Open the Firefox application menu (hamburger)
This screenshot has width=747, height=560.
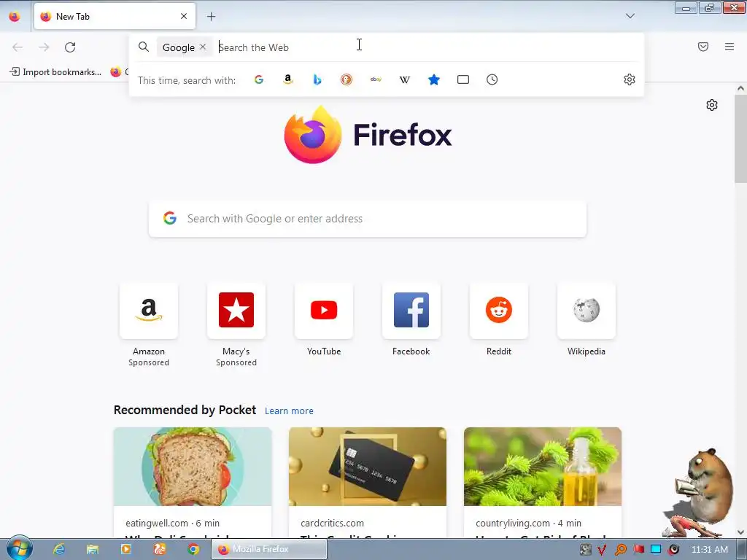coord(729,47)
